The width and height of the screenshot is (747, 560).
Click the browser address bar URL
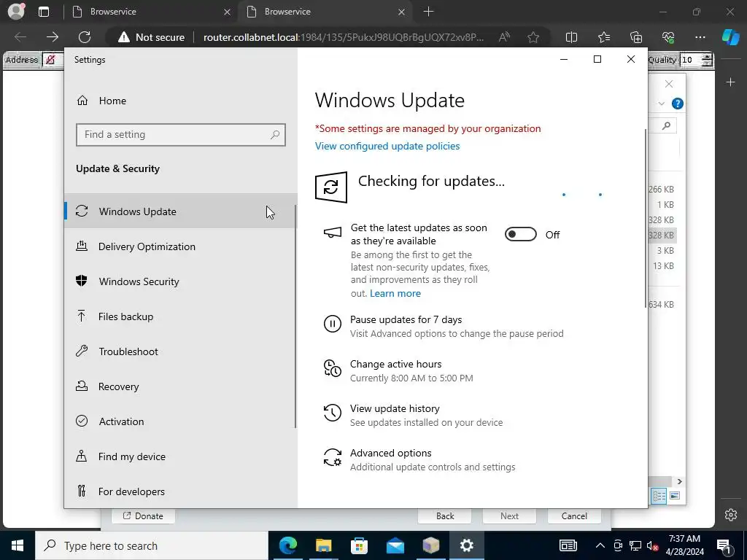click(x=344, y=37)
